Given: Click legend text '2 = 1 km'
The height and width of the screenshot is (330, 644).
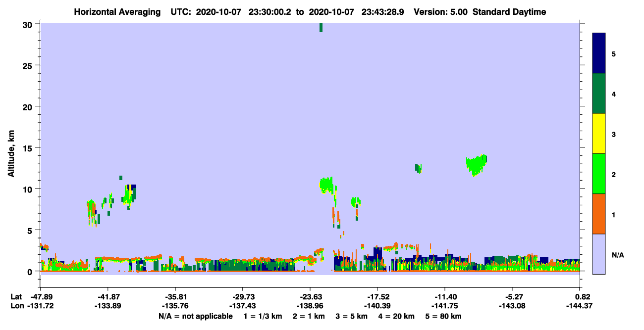Looking at the screenshot, I should (x=309, y=316).
